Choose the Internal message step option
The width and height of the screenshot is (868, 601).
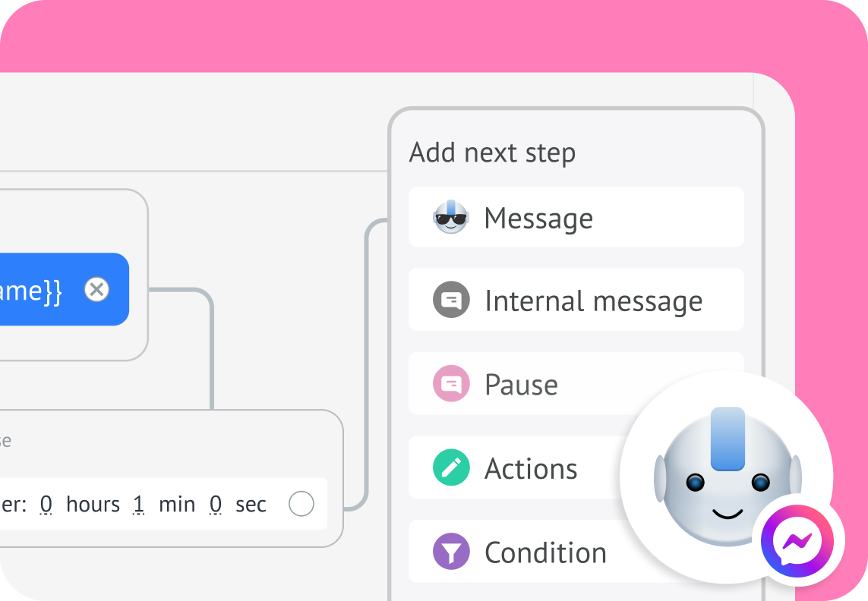tap(576, 300)
